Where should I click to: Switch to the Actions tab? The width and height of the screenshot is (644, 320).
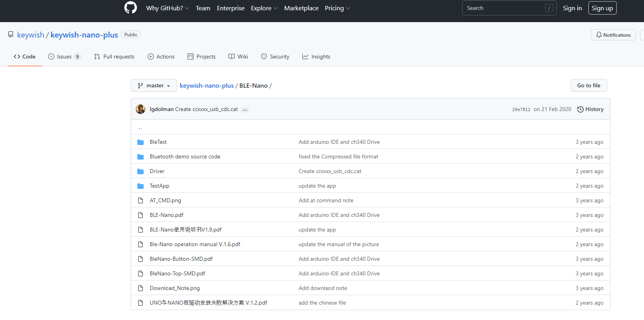161,56
